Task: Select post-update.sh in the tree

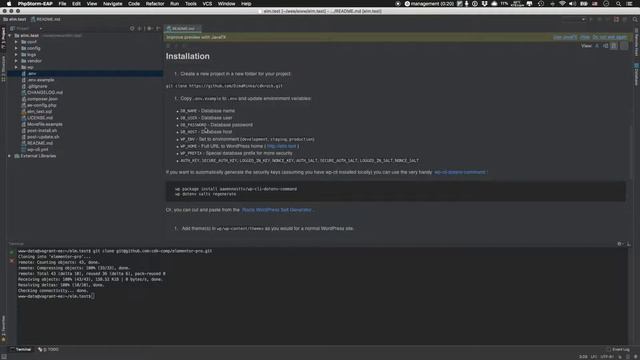Action: (x=40, y=137)
